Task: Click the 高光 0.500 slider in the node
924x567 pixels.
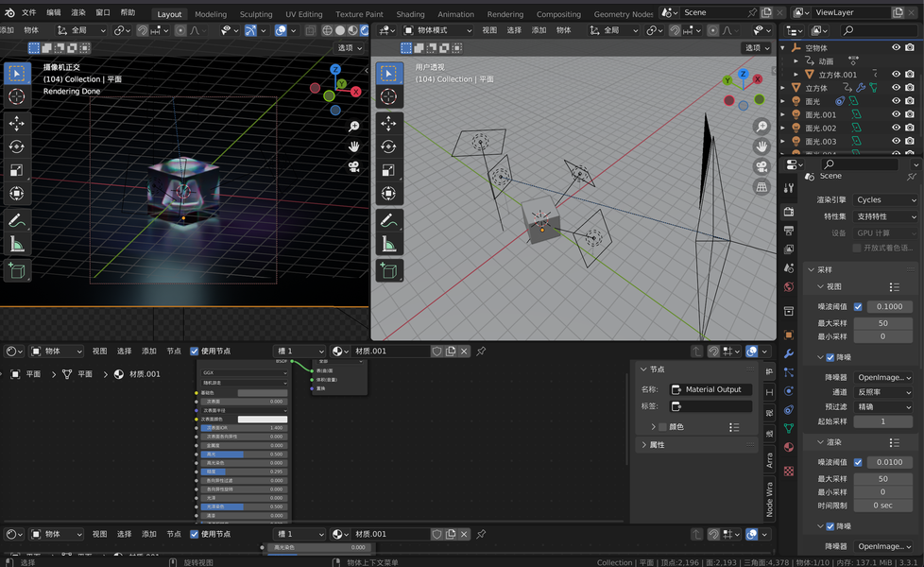Action: click(244, 454)
